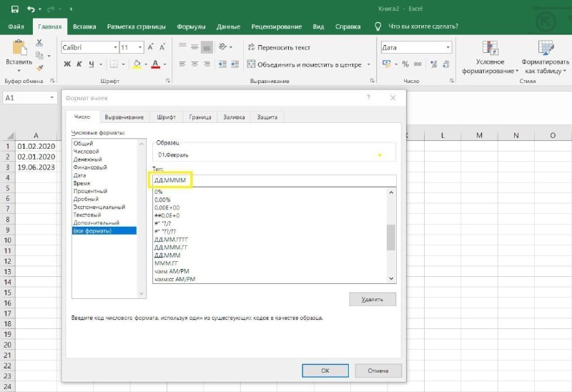Click the text orientation icon
This screenshot has width=572, height=392.
[222, 46]
